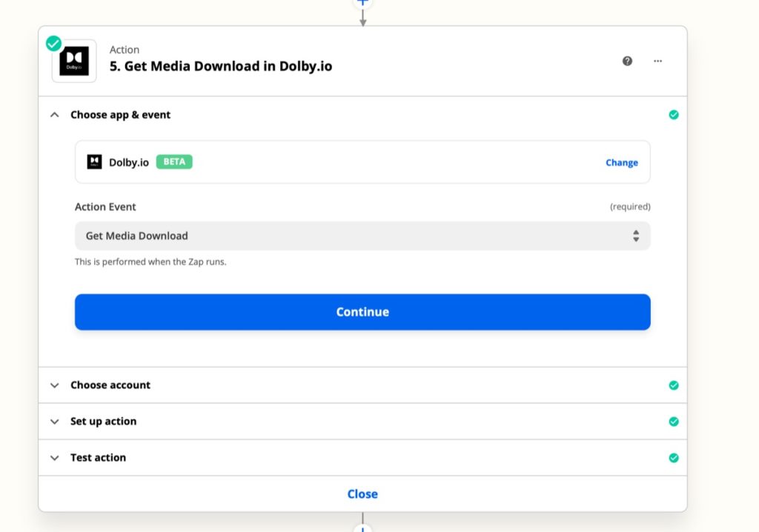Click the Dolby.io app name text
The width and height of the screenshot is (759, 532).
[x=129, y=162]
